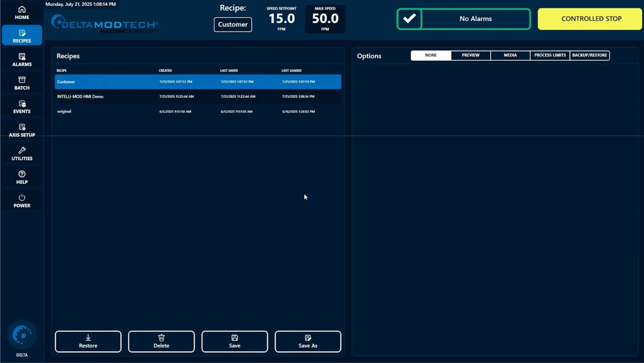Click the 50.0 max speed value
The image size is (644, 363).
point(325,19)
